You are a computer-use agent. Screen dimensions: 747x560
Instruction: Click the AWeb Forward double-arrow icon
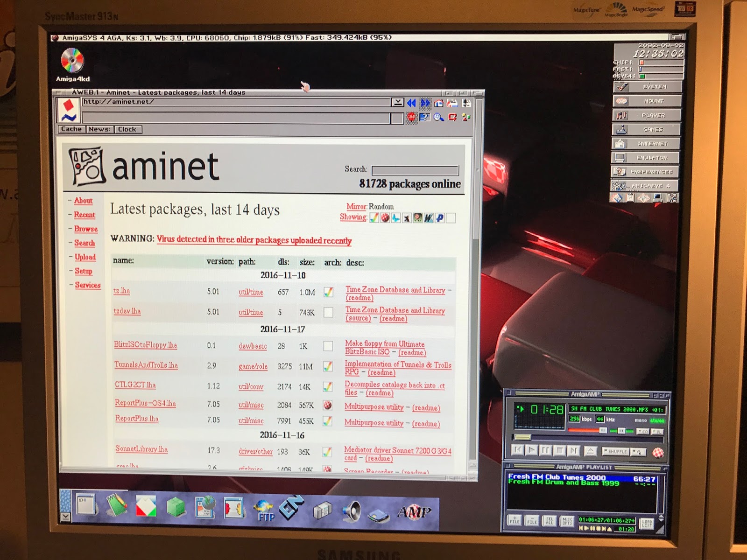[425, 103]
